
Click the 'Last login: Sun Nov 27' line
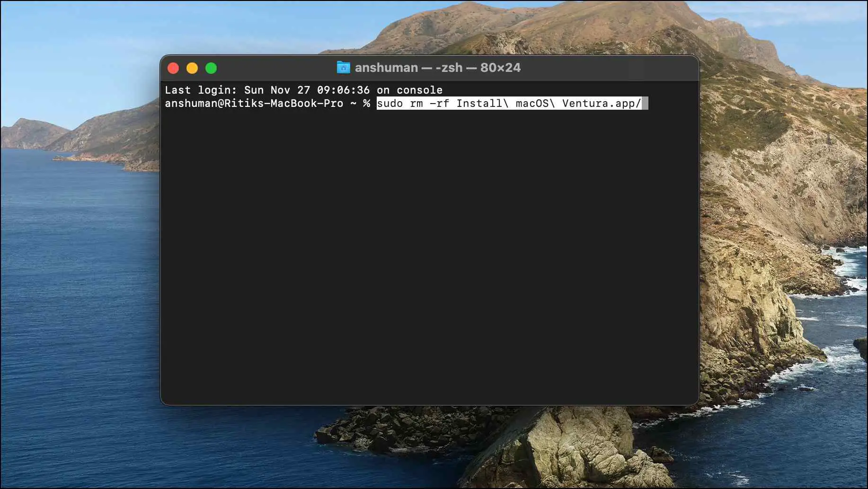click(x=303, y=90)
